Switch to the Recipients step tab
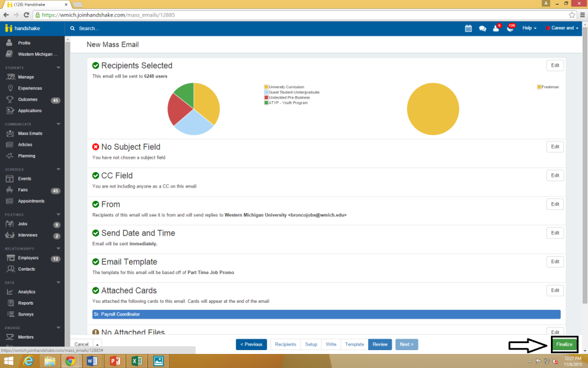Image resolution: width=588 pixels, height=368 pixels. click(x=286, y=344)
